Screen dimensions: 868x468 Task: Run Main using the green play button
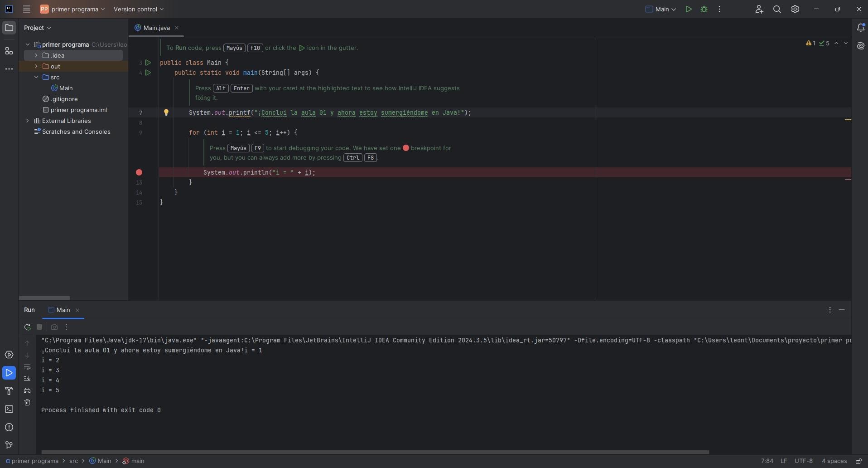click(x=689, y=9)
